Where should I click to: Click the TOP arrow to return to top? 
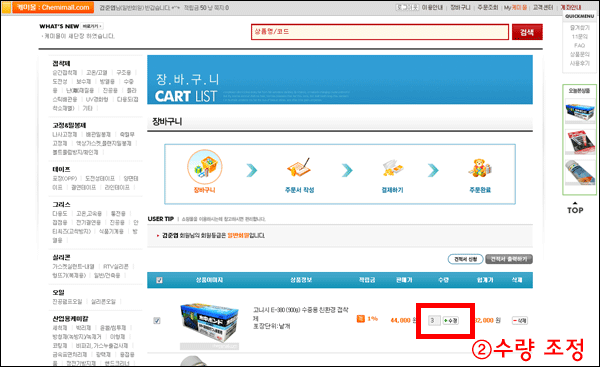[x=575, y=208]
